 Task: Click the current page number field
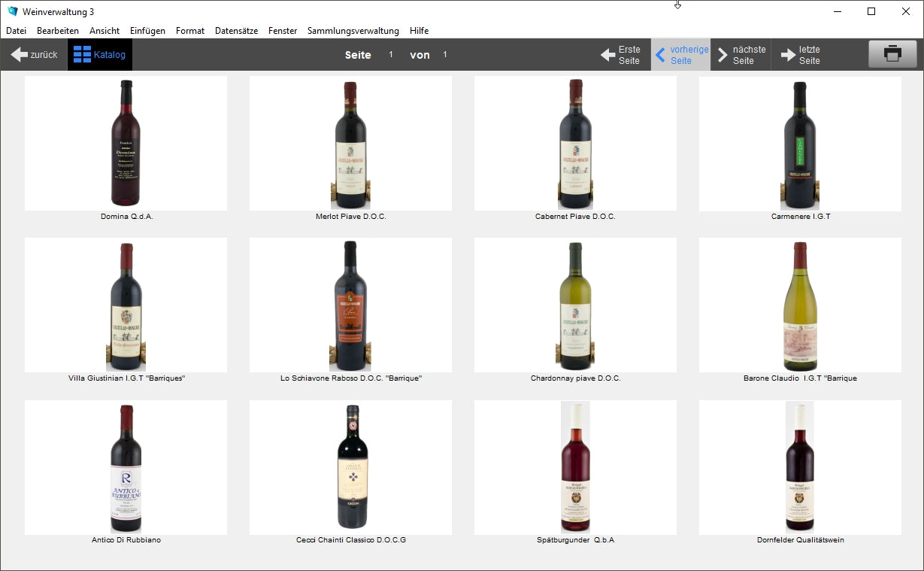tap(391, 55)
